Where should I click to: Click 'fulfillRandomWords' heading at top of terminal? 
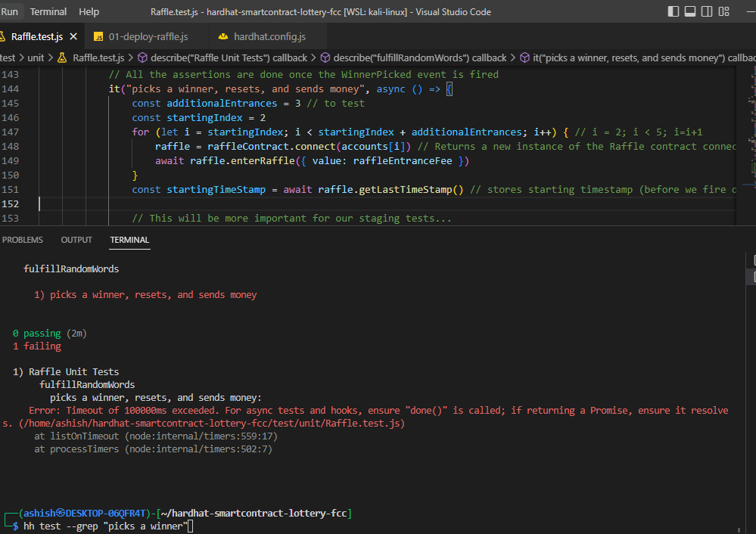71,269
